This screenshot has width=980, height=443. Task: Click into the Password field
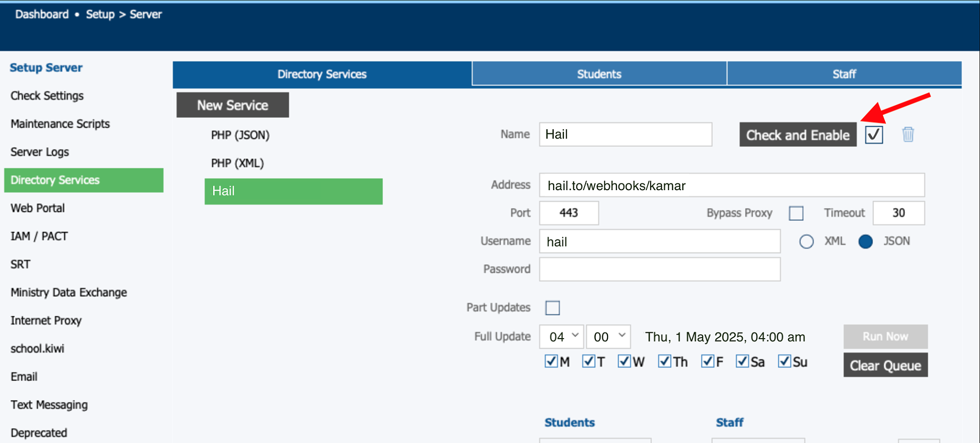pyautogui.click(x=659, y=270)
